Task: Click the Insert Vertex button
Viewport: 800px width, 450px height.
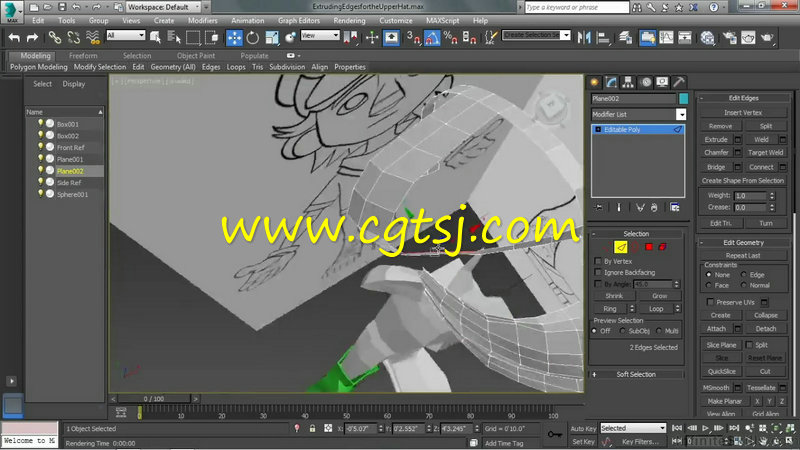Action: pyautogui.click(x=743, y=113)
